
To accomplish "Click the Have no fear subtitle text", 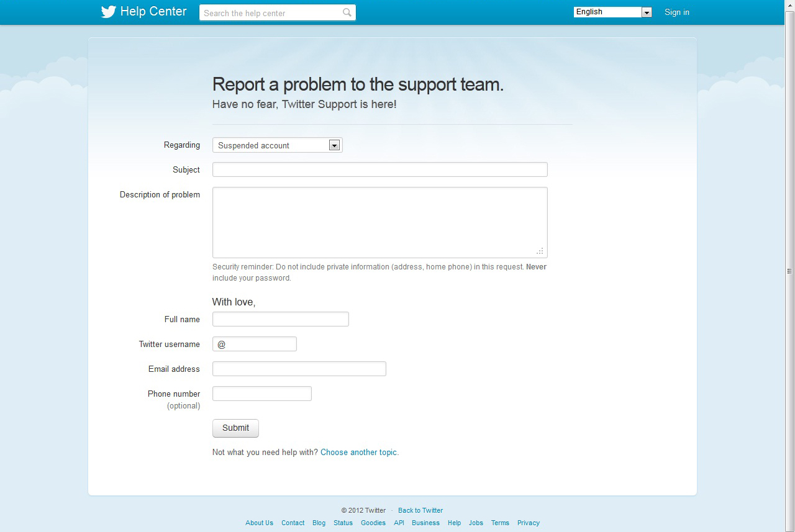I will tap(304, 104).
